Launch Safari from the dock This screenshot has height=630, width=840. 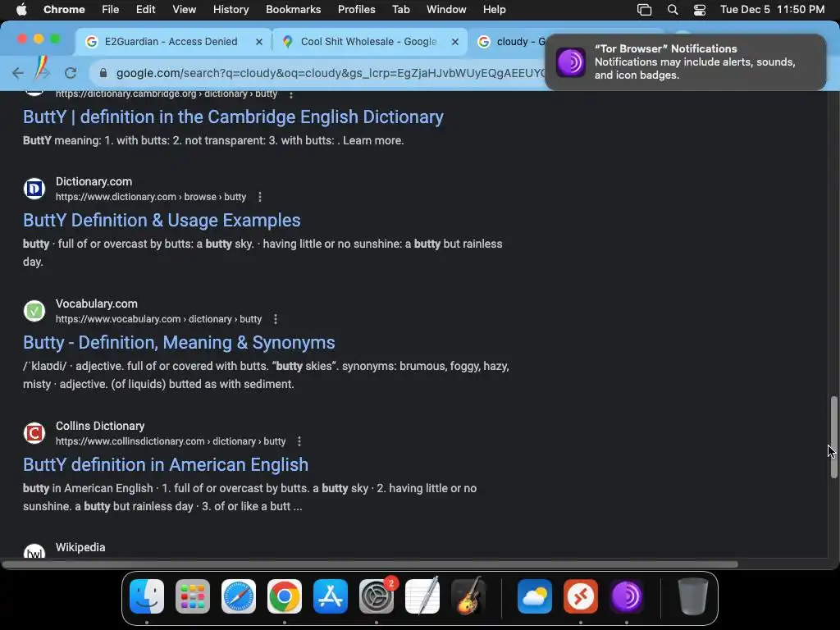tap(239, 596)
